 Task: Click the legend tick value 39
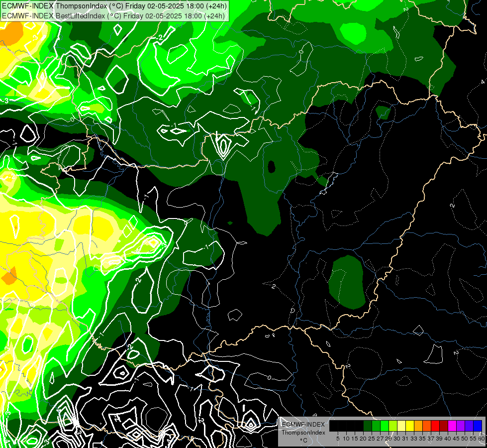(439, 439)
